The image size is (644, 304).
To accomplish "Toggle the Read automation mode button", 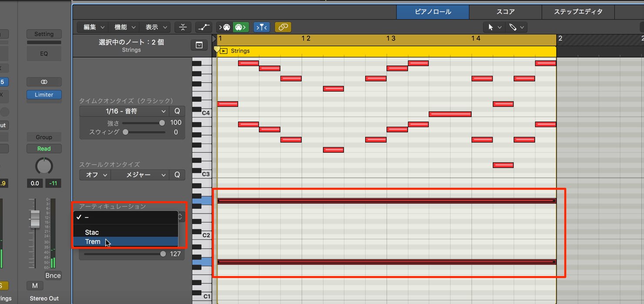I will click(44, 149).
